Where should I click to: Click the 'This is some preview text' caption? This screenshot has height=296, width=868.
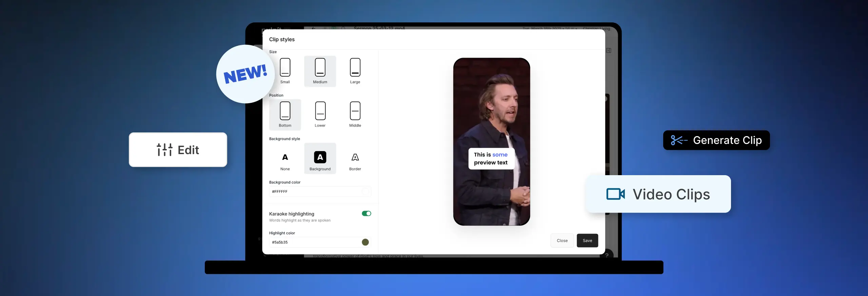491,159
